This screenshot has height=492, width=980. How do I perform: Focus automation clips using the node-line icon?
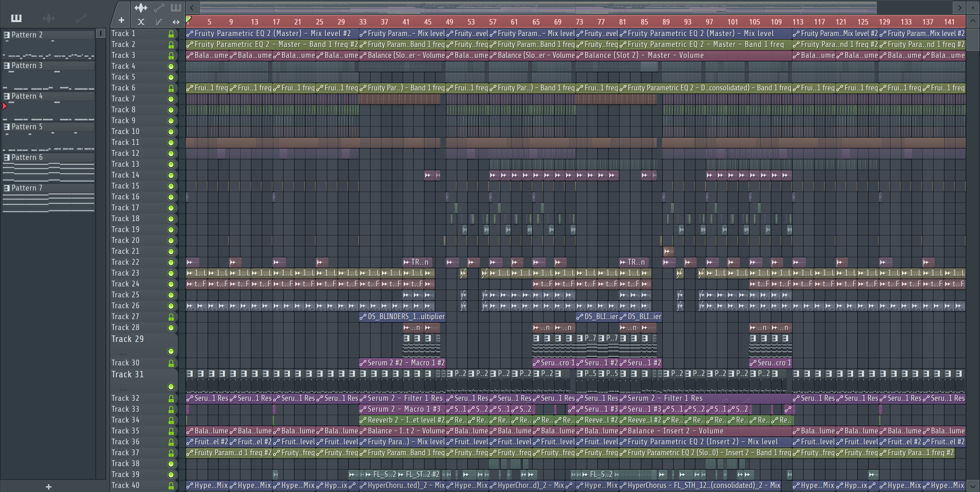point(159,7)
